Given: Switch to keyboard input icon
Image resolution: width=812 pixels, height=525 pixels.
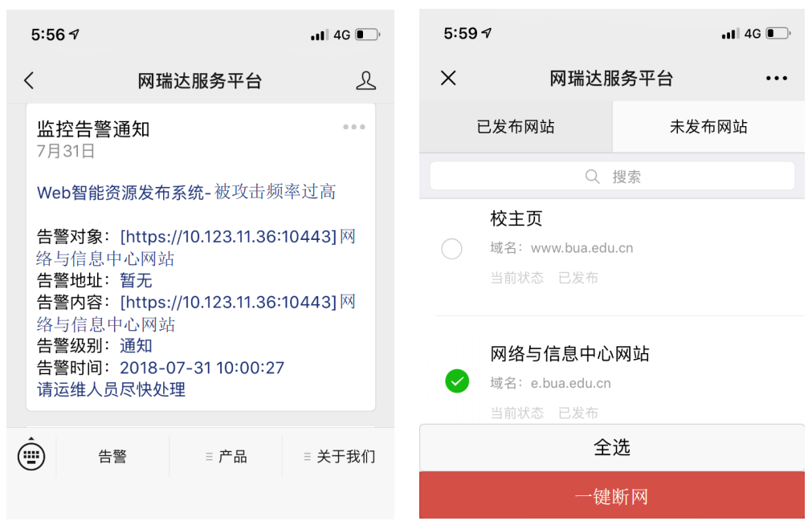Looking at the screenshot, I should (x=31, y=456).
